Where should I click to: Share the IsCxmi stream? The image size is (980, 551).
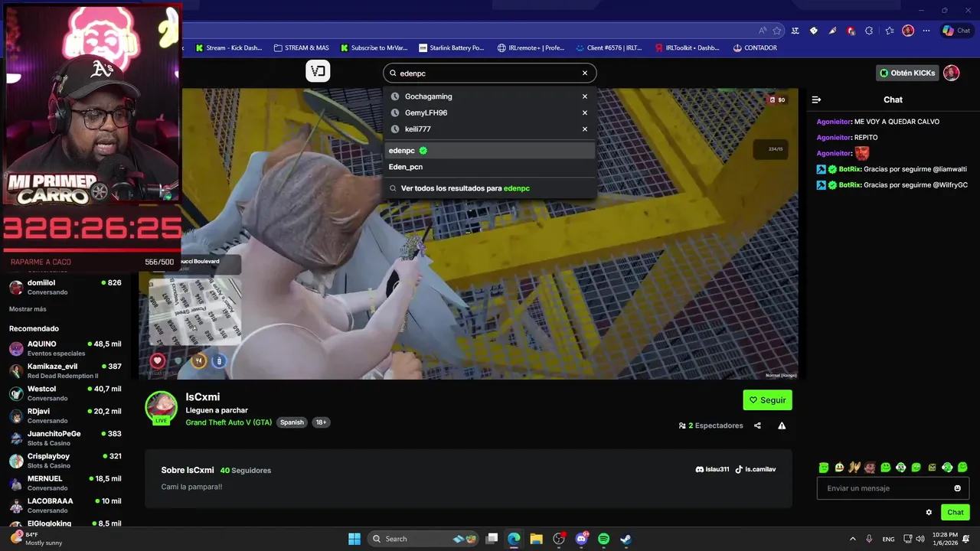tap(757, 425)
